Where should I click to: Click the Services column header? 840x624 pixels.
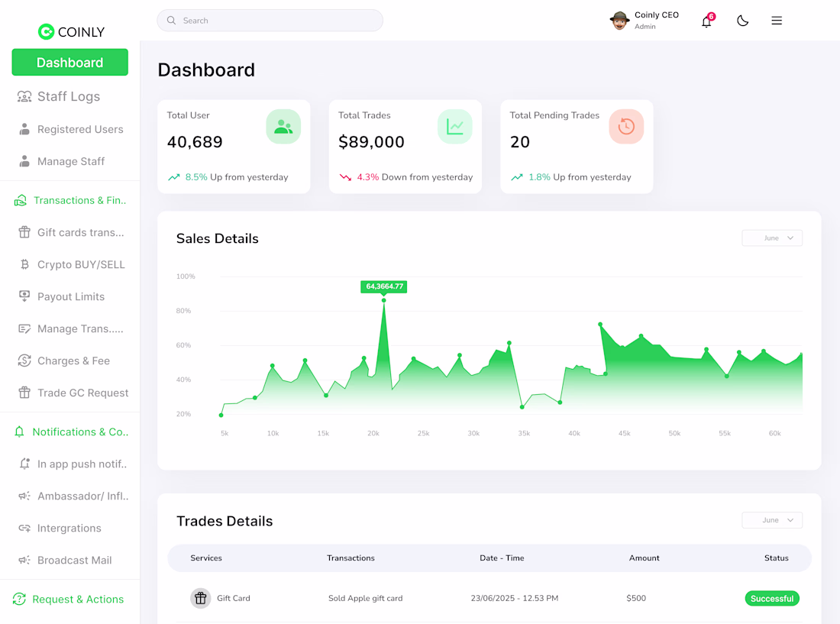click(205, 558)
